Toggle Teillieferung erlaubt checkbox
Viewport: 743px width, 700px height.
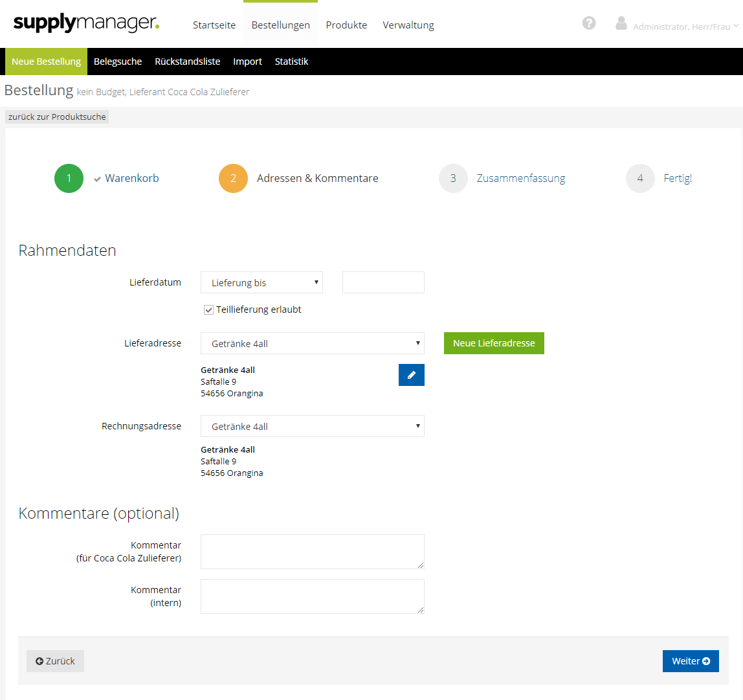[208, 310]
